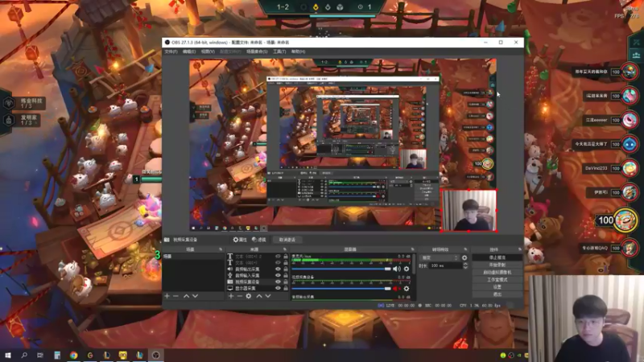Open Task View on the taskbar
The image size is (644, 362).
[40, 356]
